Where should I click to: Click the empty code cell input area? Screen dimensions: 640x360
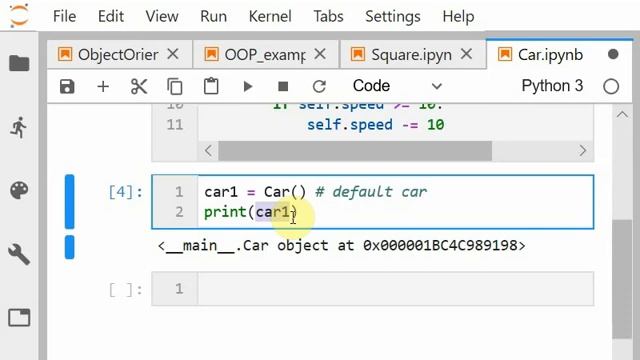[x=395, y=289]
